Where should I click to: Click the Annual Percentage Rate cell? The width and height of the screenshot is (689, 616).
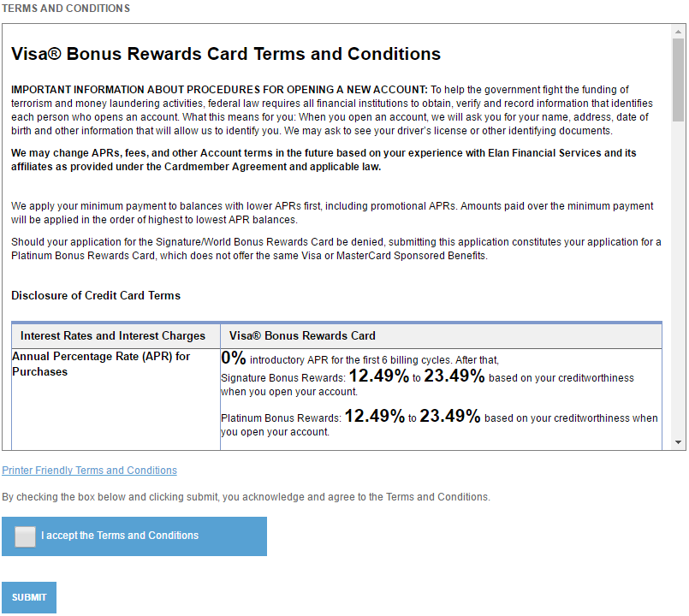[x=100, y=364]
